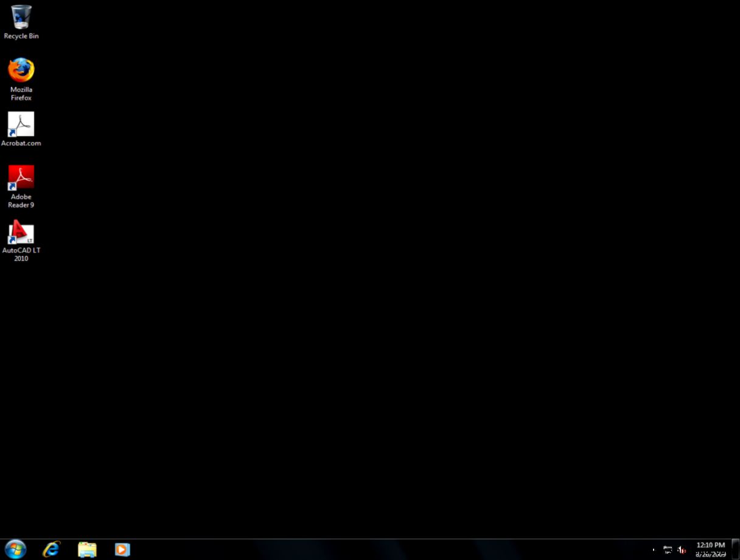The height and width of the screenshot is (560, 740).
Task: Launch Windows Media Player from the taskbar
Action: pyautogui.click(x=122, y=549)
